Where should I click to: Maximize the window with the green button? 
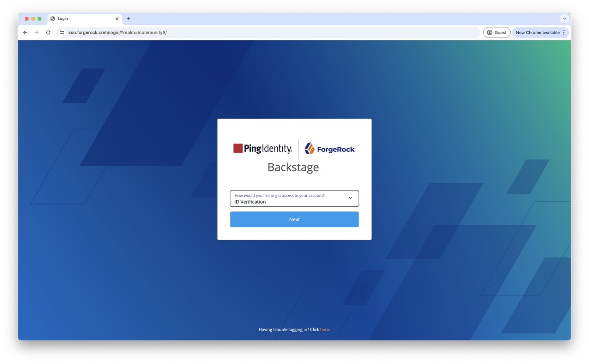coord(40,19)
